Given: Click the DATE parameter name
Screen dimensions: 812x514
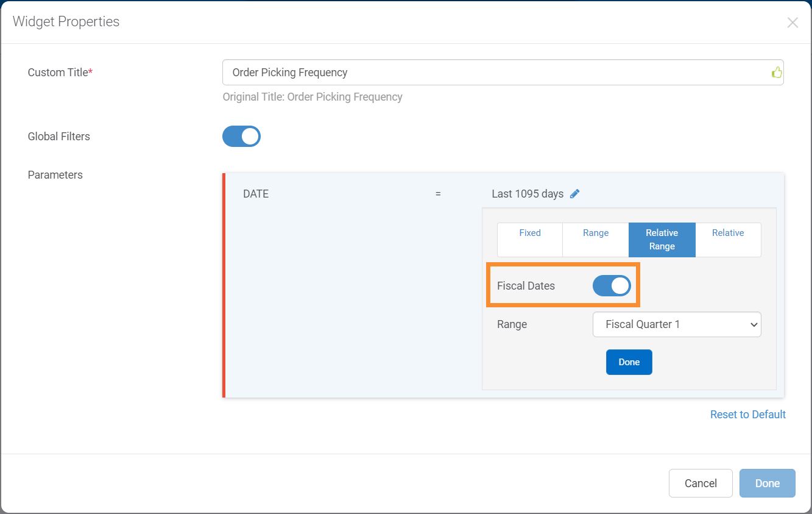Looking at the screenshot, I should coord(256,194).
